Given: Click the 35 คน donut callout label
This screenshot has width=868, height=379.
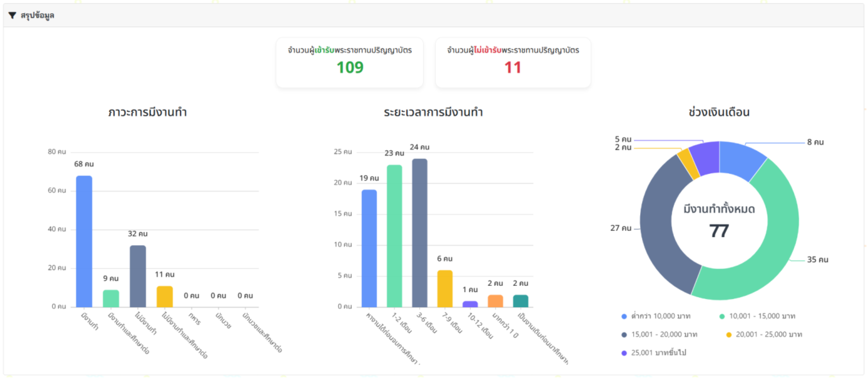Looking at the screenshot, I should pos(817,260).
